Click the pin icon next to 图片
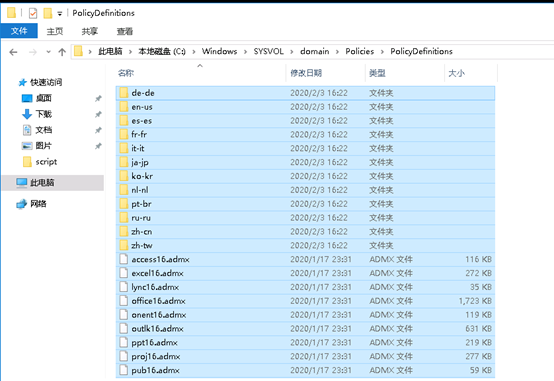 (98, 146)
